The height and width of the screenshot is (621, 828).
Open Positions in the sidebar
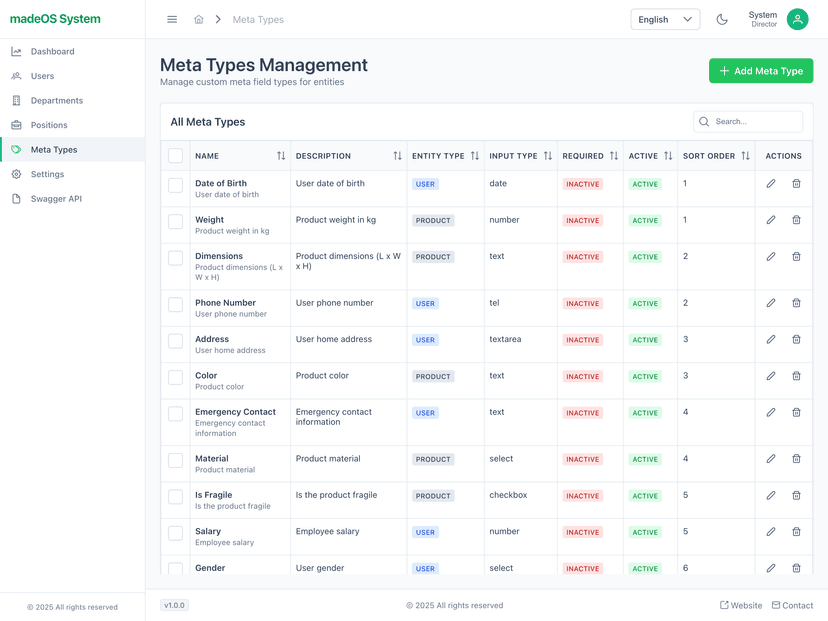pos(72,125)
